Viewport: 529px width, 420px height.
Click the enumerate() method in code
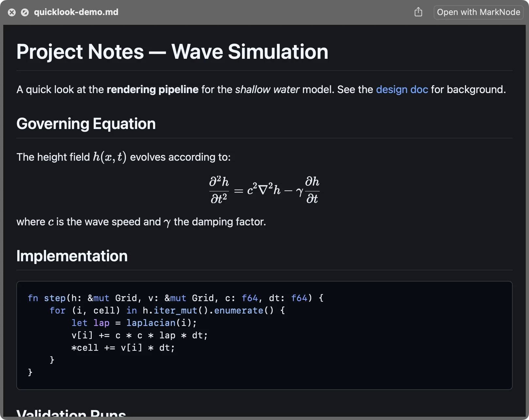tap(244, 311)
